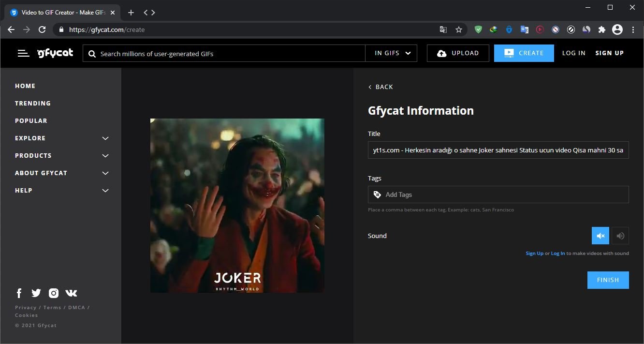Open Gfycat's Twitter page icon

tap(36, 293)
